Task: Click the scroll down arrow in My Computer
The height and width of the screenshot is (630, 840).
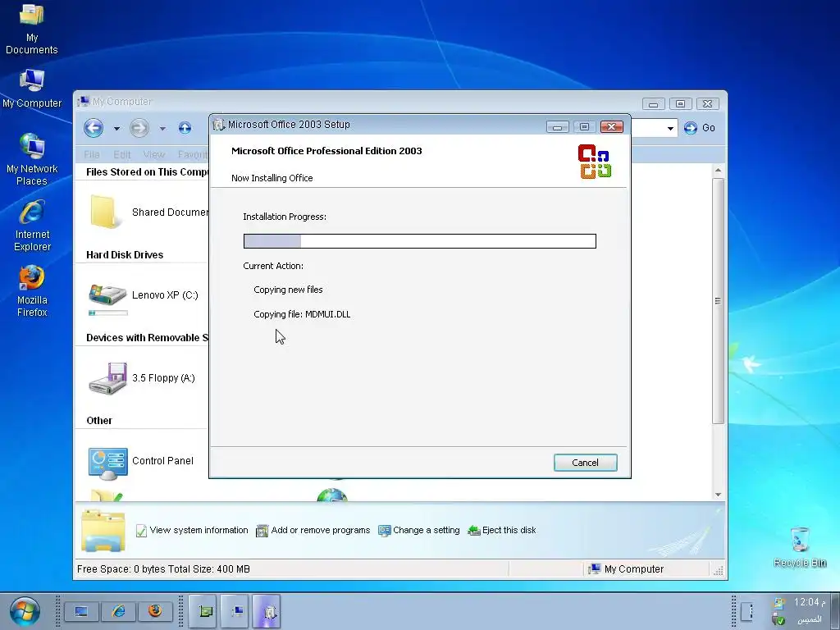Action: coord(718,495)
